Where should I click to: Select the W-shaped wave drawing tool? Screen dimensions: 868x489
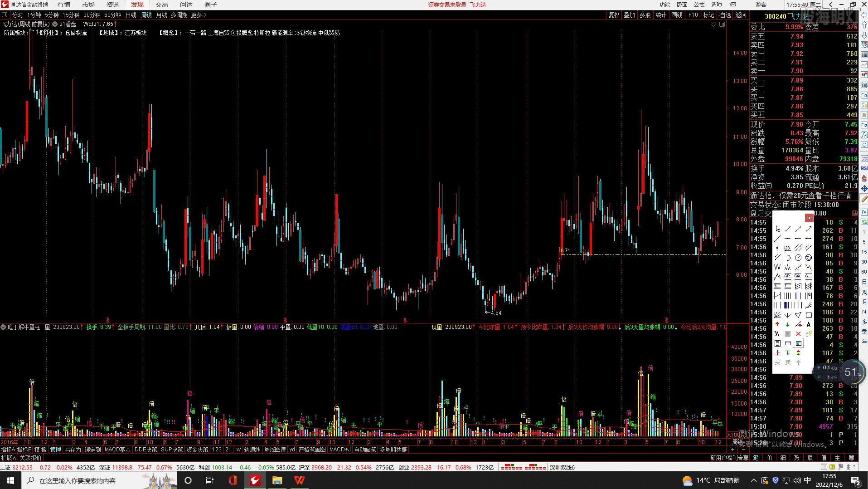[x=778, y=267]
